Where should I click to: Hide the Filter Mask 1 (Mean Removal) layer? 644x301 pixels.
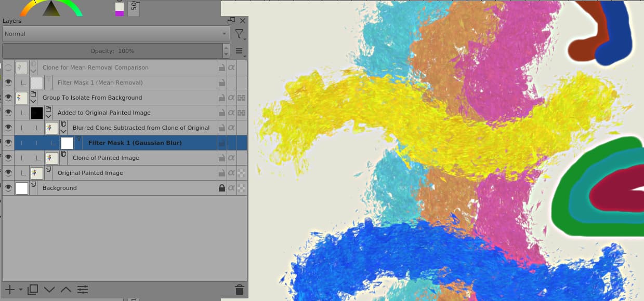click(8, 83)
